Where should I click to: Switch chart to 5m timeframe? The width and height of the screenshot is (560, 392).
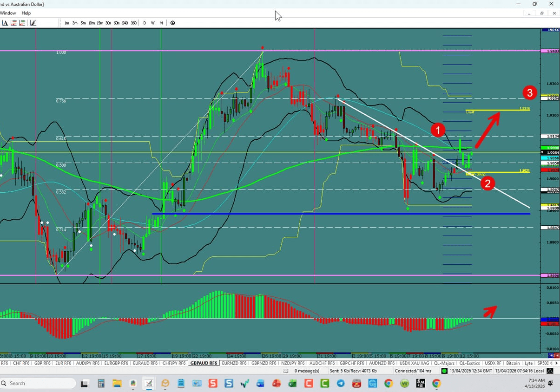coord(83,23)
